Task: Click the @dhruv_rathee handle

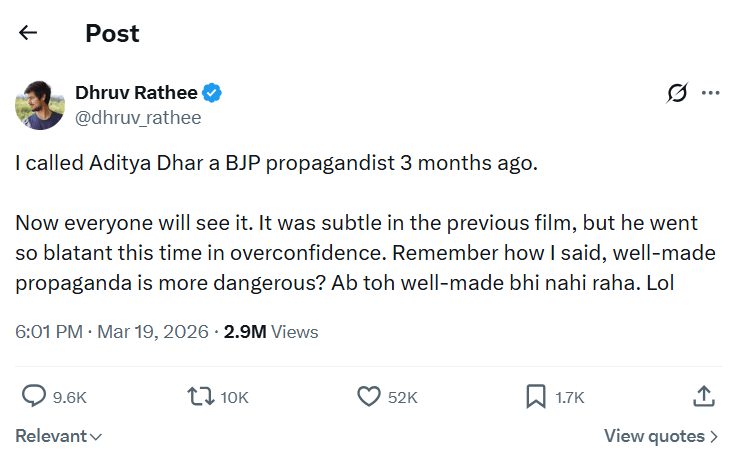Action: [138, 117]
